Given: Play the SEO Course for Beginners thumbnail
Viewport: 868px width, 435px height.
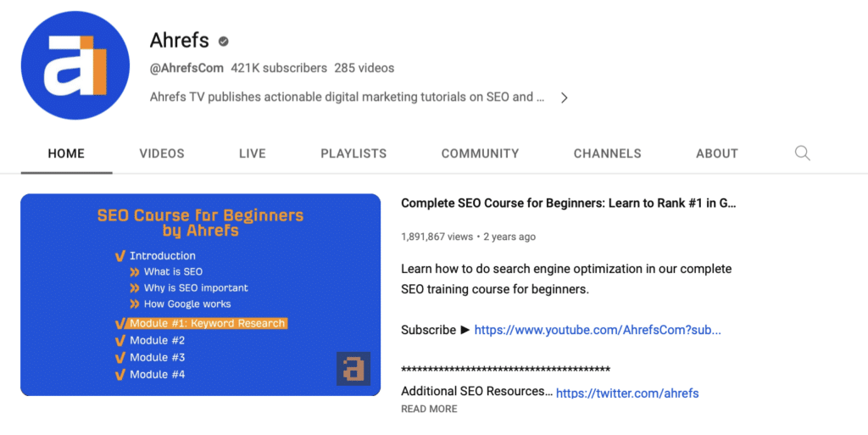Looking at the screenshot, I should pyautogui.click(x=200, y=294).
